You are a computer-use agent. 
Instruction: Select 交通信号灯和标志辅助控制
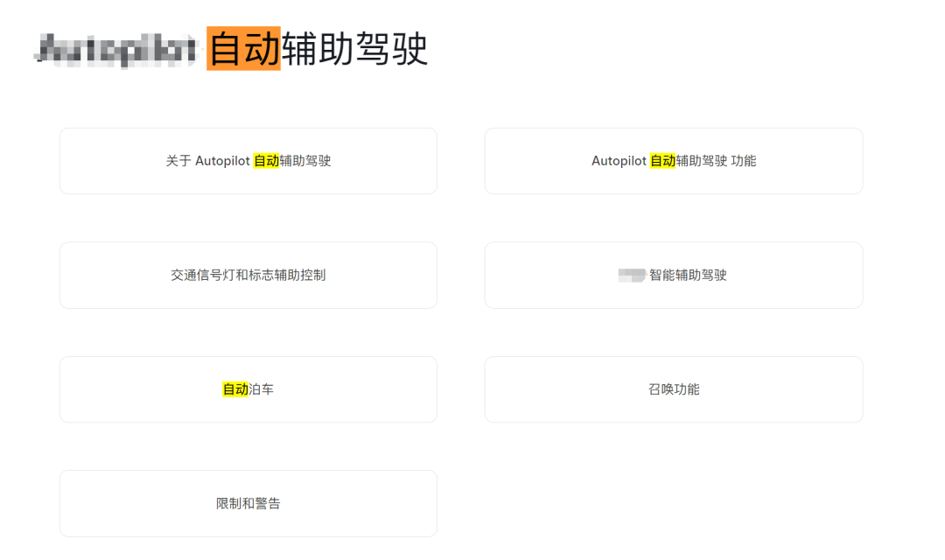[248, 275]
